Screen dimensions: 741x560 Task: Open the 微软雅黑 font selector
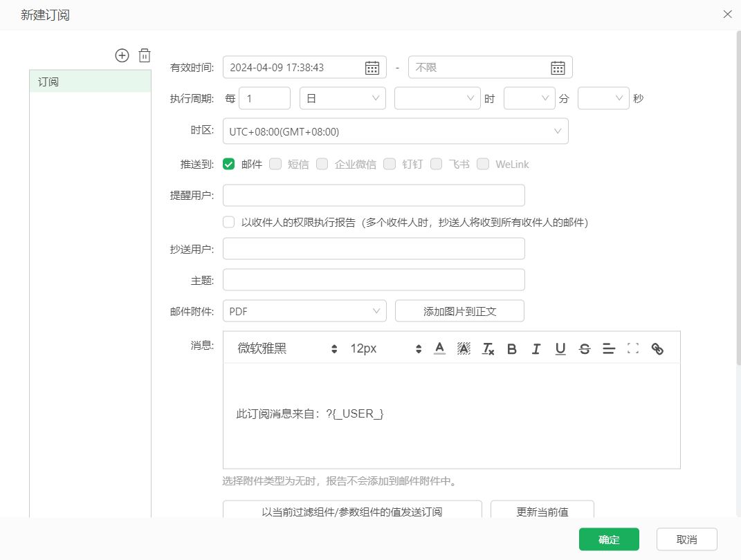point(287,348)
